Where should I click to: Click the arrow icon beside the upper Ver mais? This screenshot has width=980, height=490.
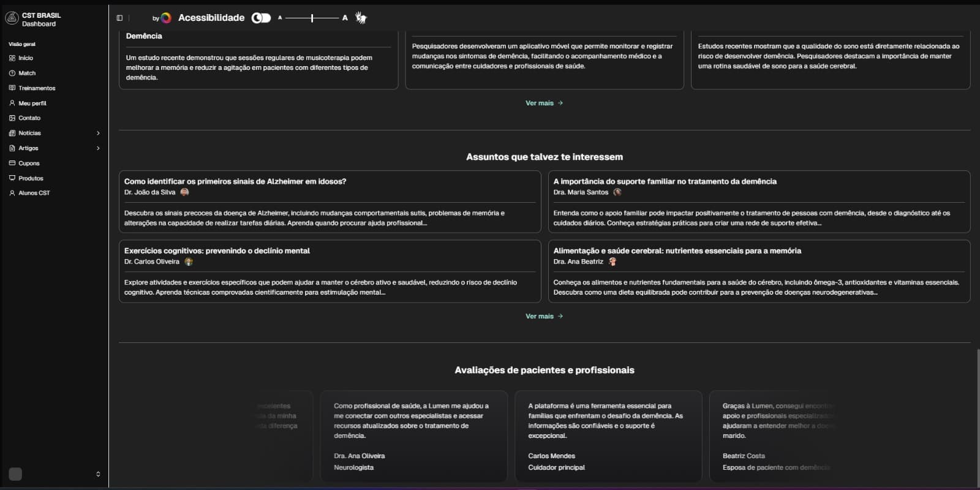560,103
